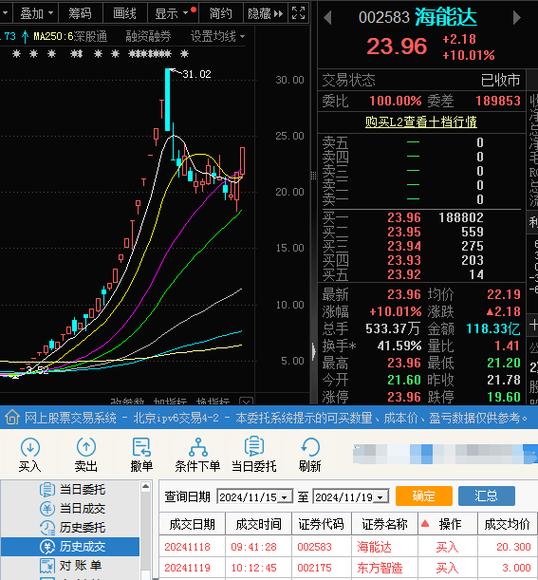Click the 撤单 cancel order icon
Viewport: 538px width, 580px height.
coord(141,454)
